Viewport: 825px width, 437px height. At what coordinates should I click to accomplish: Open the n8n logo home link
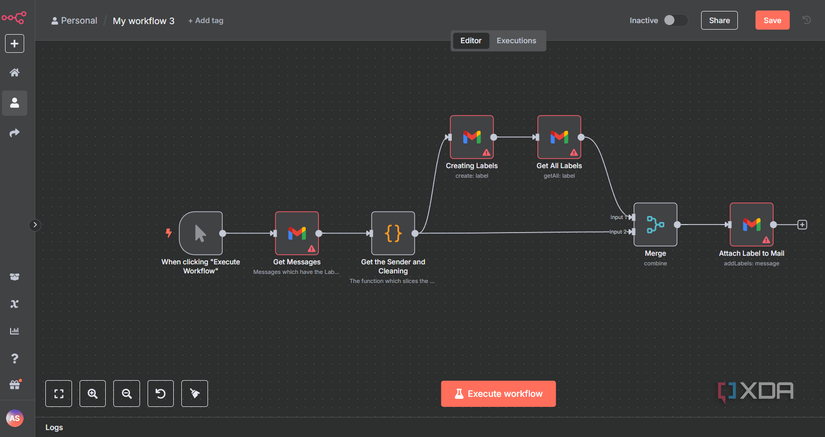click(14, 17)
